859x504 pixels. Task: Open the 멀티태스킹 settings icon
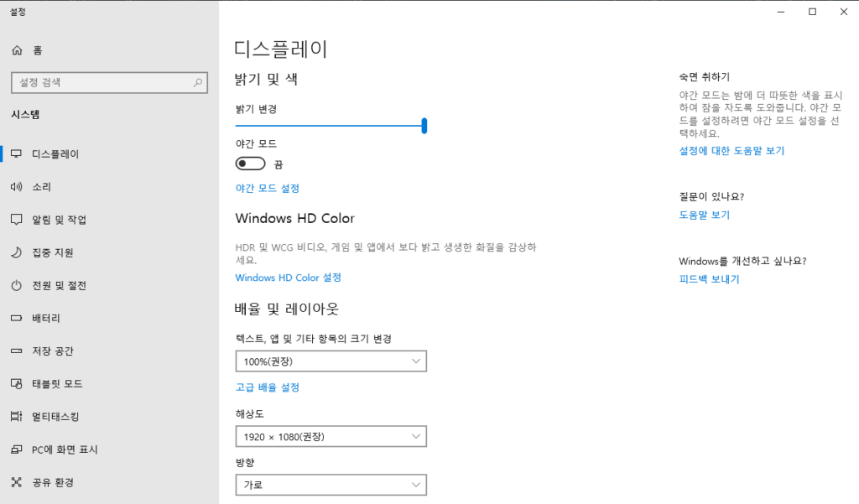pos(15,416)
